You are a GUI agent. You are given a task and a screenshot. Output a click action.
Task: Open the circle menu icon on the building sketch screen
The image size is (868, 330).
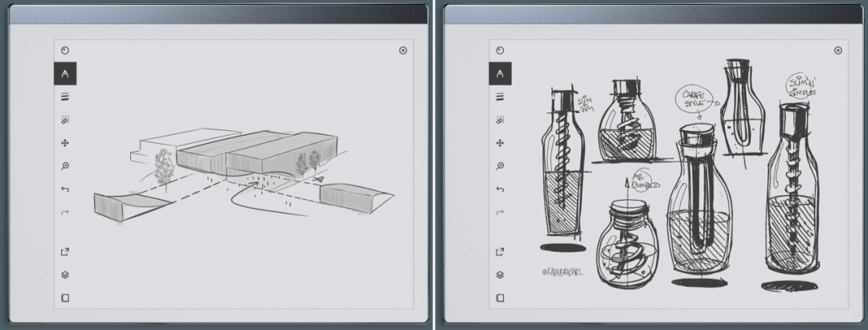point(65,51)
